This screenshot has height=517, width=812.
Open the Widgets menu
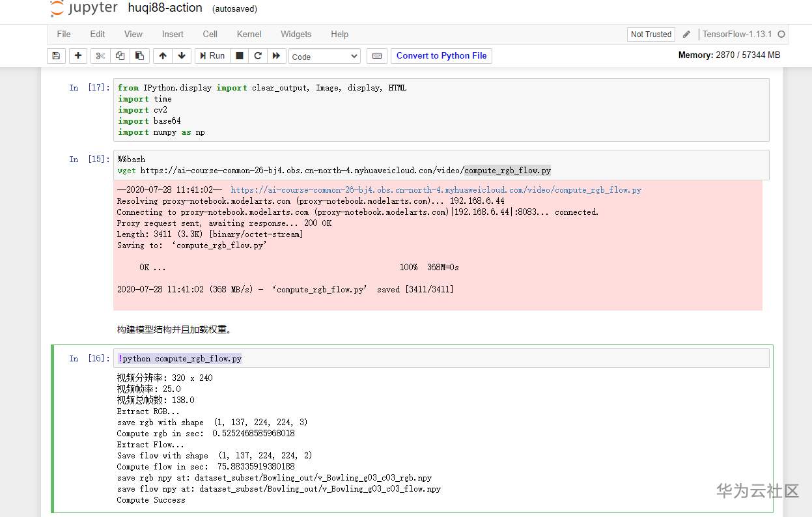click(296, 35)
